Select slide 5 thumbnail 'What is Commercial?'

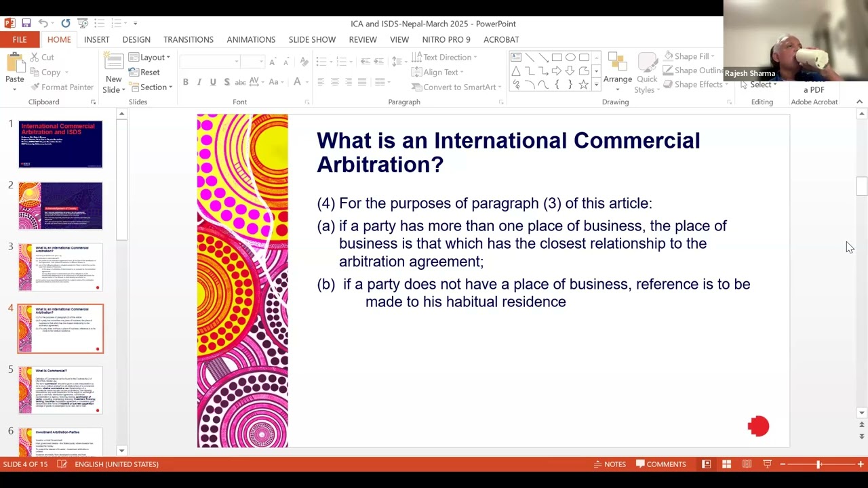60,390
